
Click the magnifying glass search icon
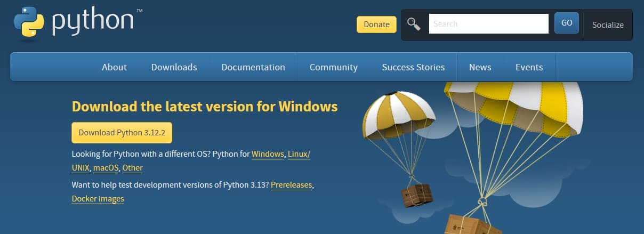pos(414,23)
